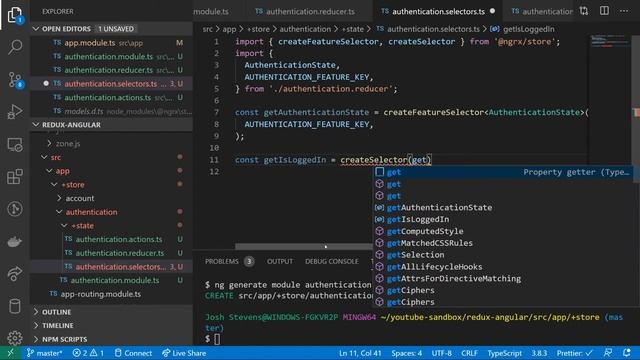The width and height of the screenshot is (640, 360).
Task: Select getSelection suggestion
Action: click(503, 255)
